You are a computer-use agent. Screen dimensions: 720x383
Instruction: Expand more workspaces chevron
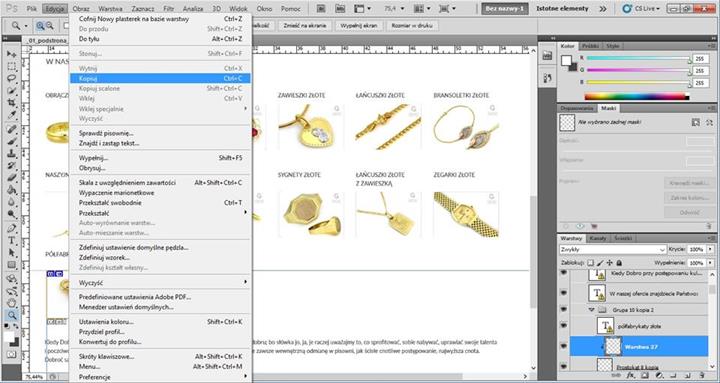(x=603, y=8)
